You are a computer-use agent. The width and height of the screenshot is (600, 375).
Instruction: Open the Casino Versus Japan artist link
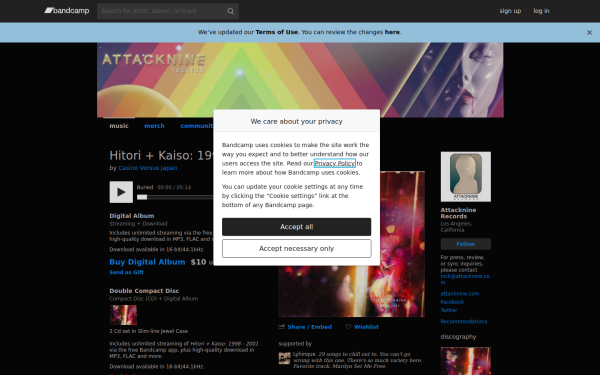point(148,168)
